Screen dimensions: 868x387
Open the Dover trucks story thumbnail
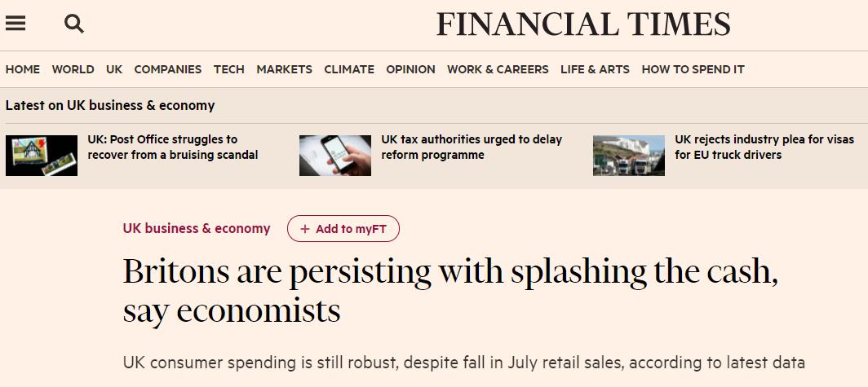pyautogui.click(x=629, y=156)
